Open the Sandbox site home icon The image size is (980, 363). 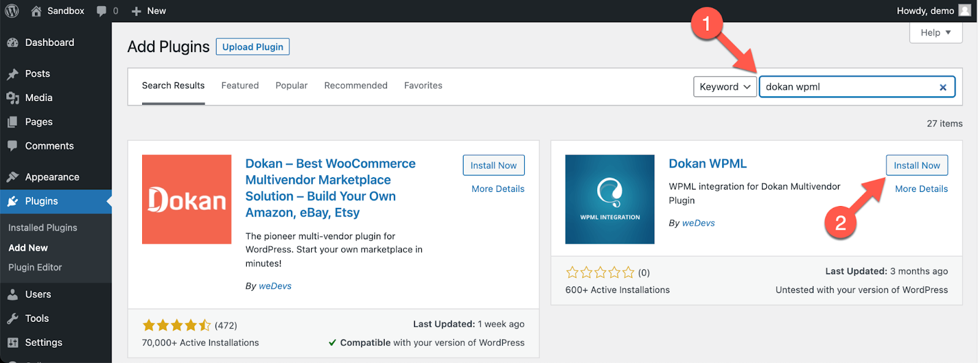pos(37,10)
